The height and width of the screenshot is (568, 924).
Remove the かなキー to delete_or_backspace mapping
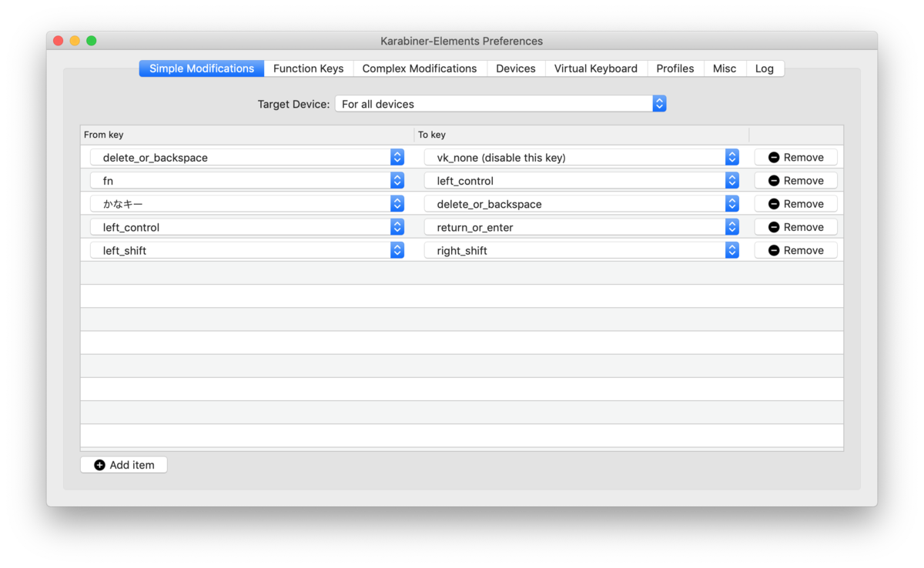(x=795, y=204)
